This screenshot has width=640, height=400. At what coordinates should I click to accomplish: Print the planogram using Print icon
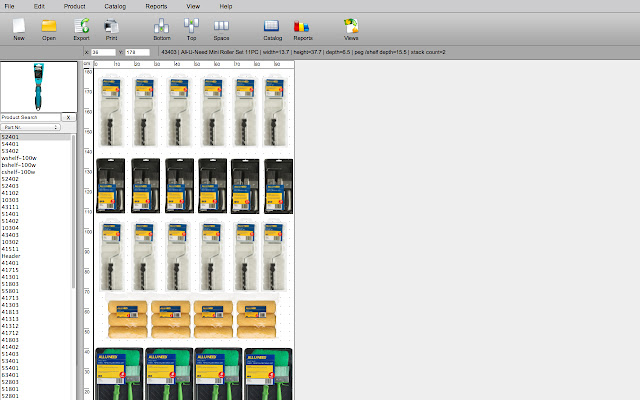click(111, 29)
